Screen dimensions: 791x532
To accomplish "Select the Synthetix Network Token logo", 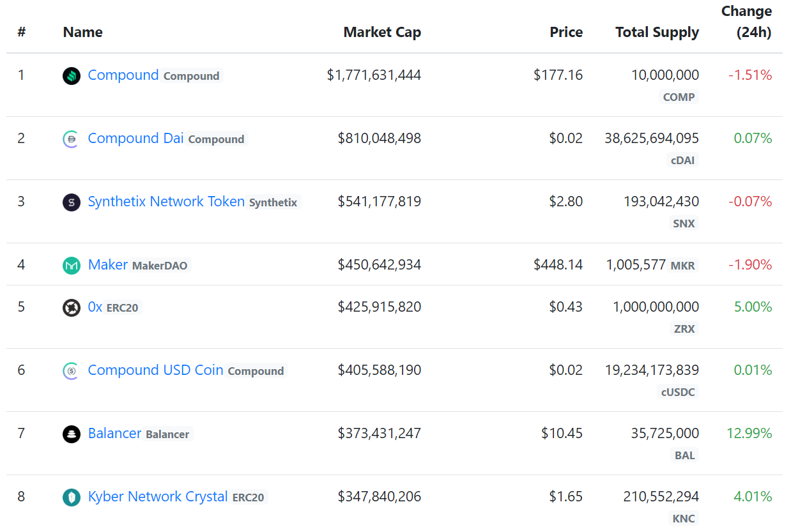I will pyautogui.click(x=71, y=202).
